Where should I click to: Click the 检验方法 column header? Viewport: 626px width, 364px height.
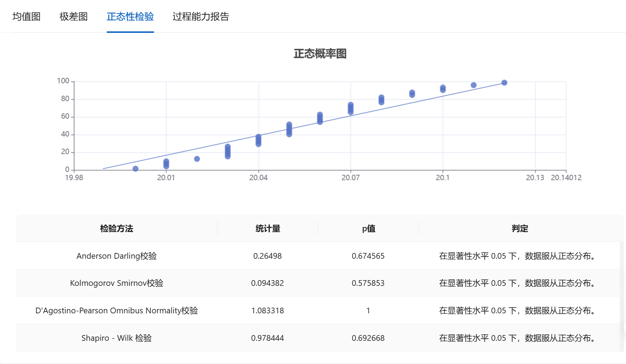coord(116,228)
